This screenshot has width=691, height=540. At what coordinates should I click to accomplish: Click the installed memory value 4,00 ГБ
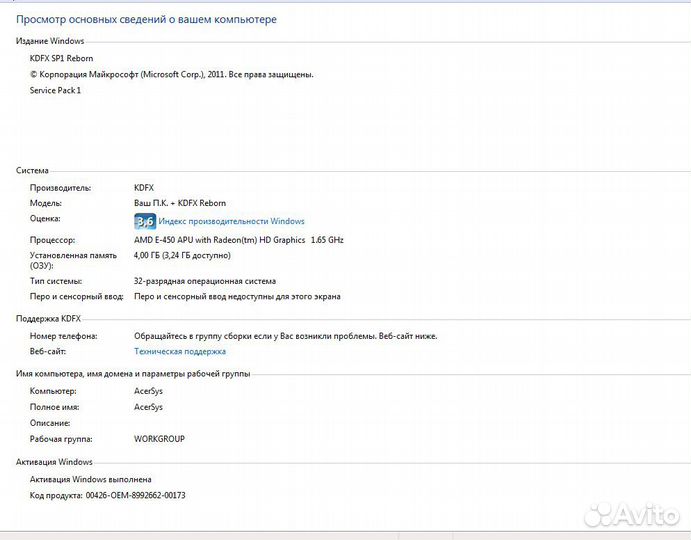pos(182,256)
